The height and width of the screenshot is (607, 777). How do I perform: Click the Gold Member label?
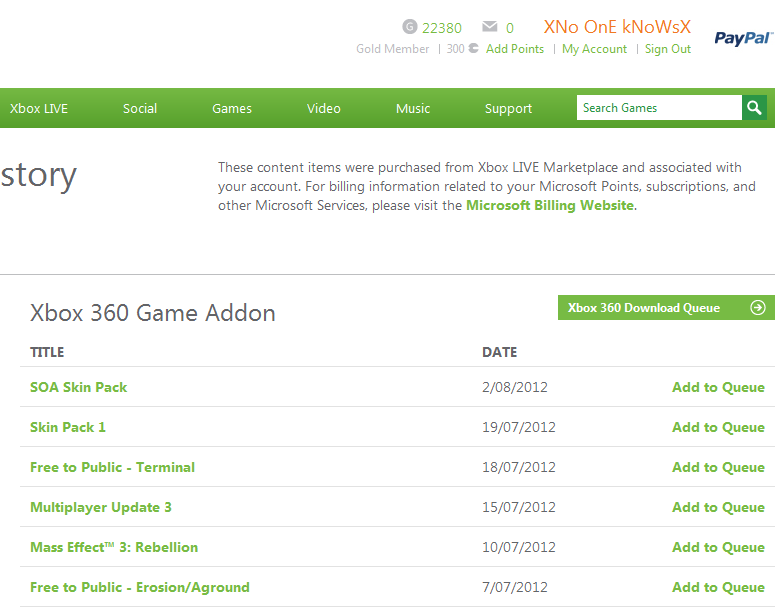(x=392, y=49)
